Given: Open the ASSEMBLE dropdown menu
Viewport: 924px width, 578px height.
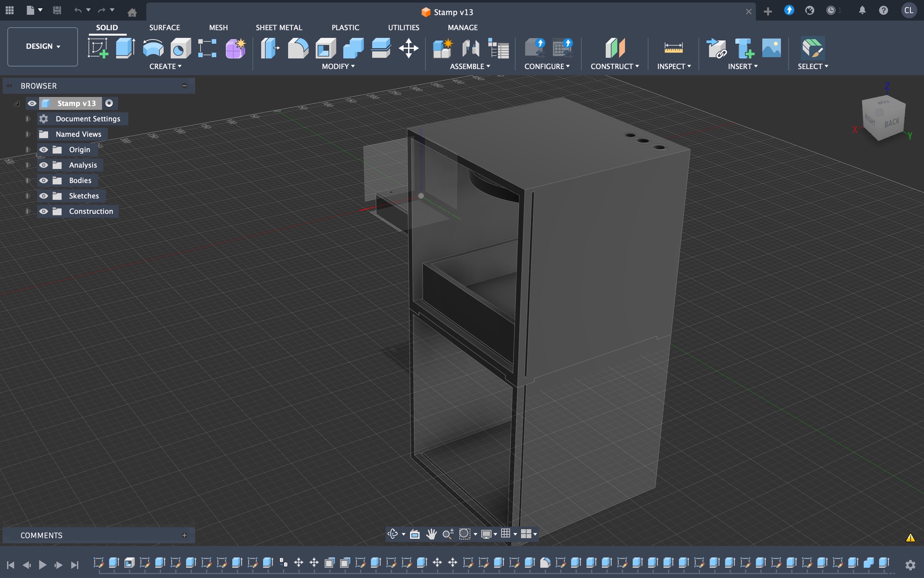Looking at the screenshot, I should coord(470,66).
